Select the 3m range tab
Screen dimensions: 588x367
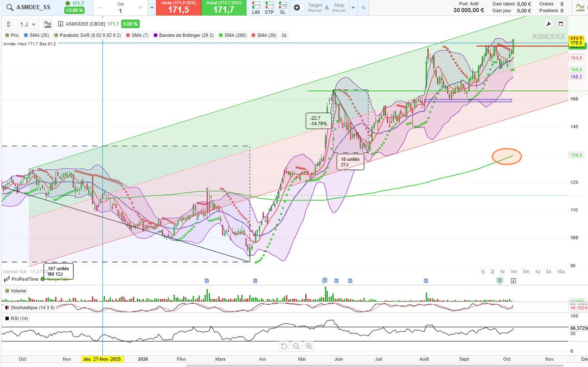[526, 271]
